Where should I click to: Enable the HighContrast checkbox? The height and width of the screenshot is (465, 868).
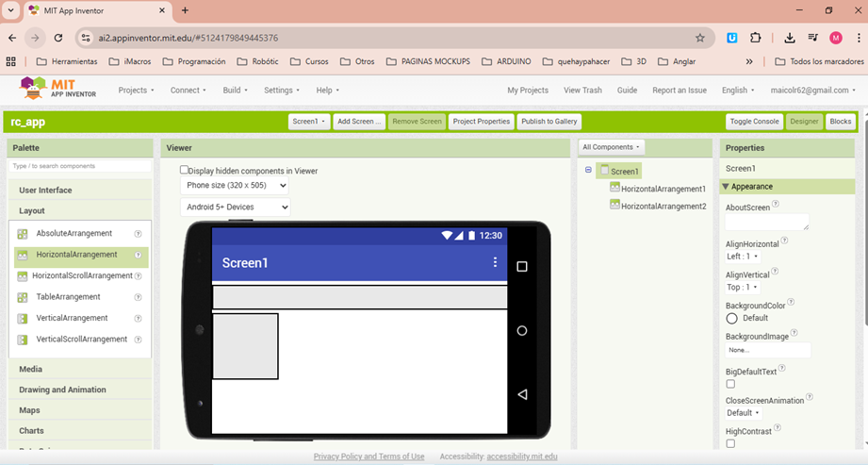coord(730,443)
